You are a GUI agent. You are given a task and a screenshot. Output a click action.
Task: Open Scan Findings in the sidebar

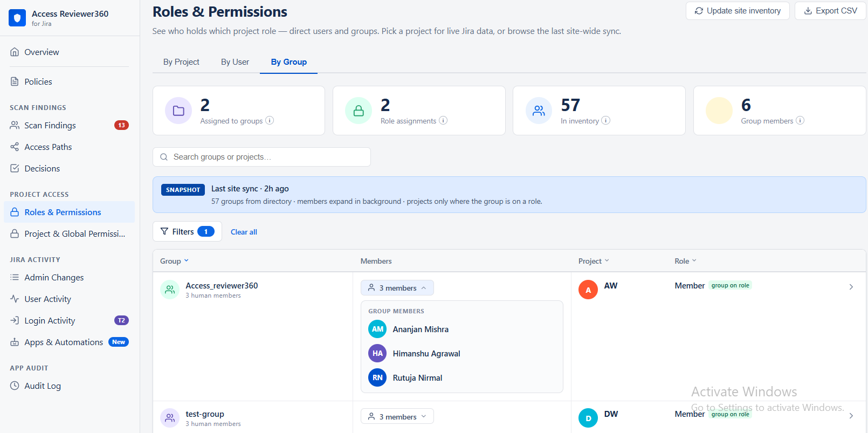coord(69,126)
